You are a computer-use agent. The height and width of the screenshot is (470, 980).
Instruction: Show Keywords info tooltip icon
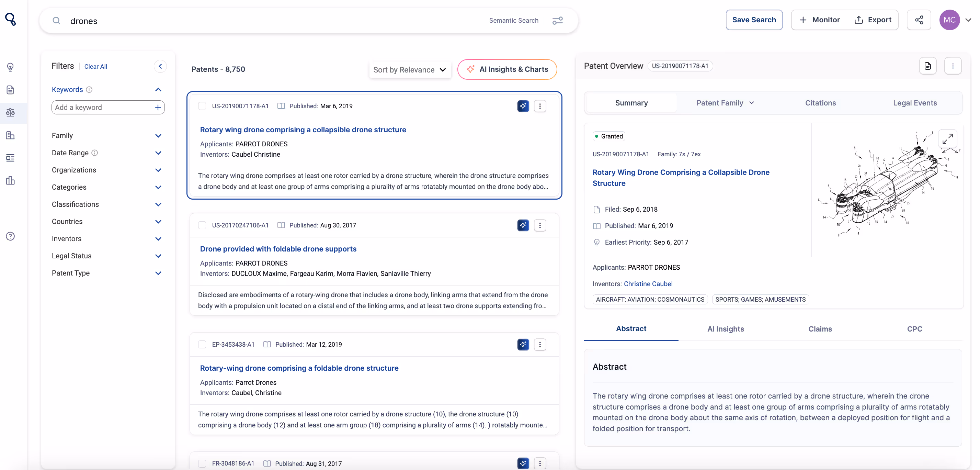pos(89,89)
